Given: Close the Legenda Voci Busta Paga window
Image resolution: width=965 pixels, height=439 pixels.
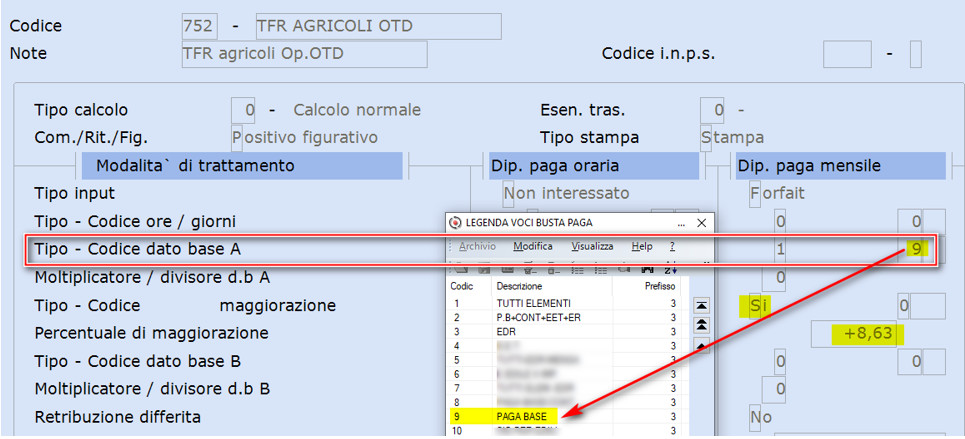Looking at the screenshot, I should tap(701, 223).
